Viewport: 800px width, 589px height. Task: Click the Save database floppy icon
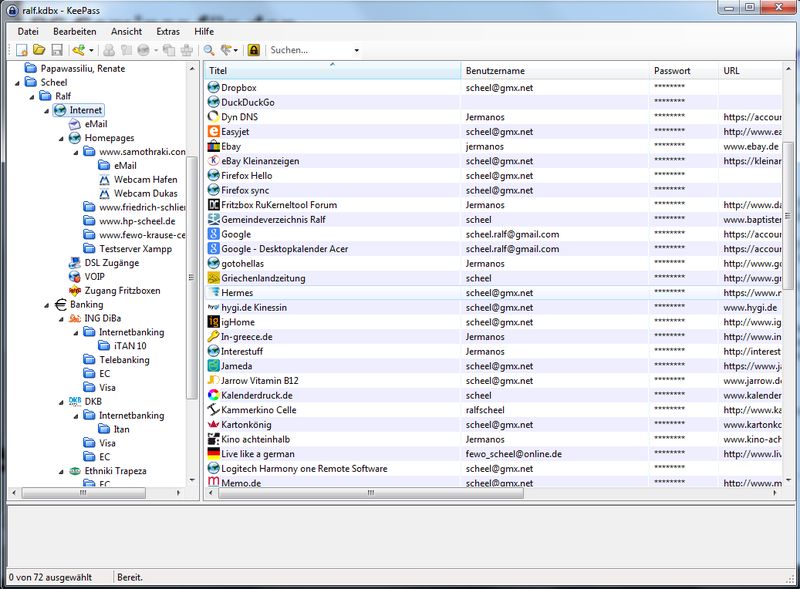57,50
